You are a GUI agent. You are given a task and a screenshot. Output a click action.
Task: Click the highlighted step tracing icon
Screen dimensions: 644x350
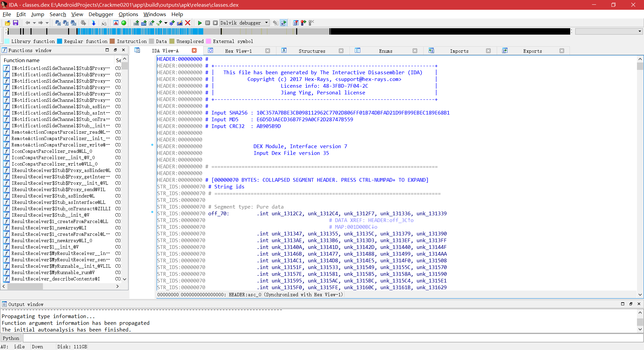tap(284, 23)
